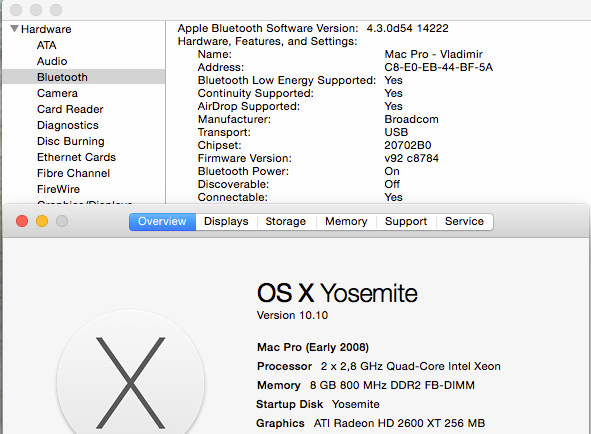Select Ethernet Cards entry
Viewport: 591px width, 434px height.
[77, 157]
